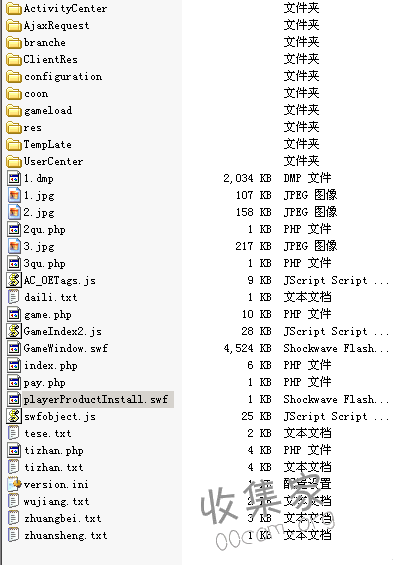Select the version.ini settings file icon
The width and height of the screenshot is (398, 565).
coord(14,484)
